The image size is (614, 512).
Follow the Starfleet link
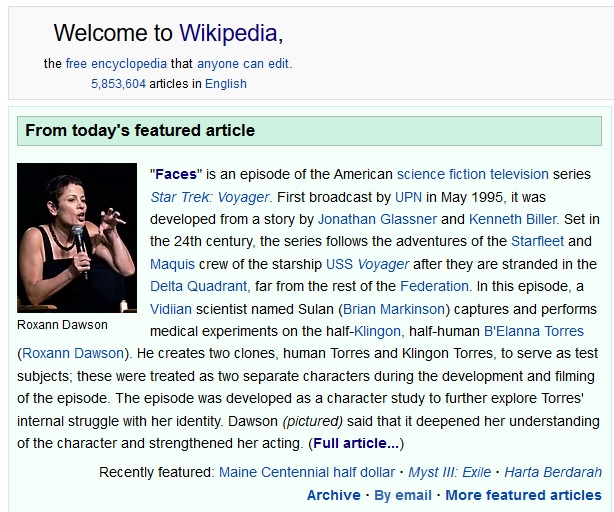coord(537,241)
